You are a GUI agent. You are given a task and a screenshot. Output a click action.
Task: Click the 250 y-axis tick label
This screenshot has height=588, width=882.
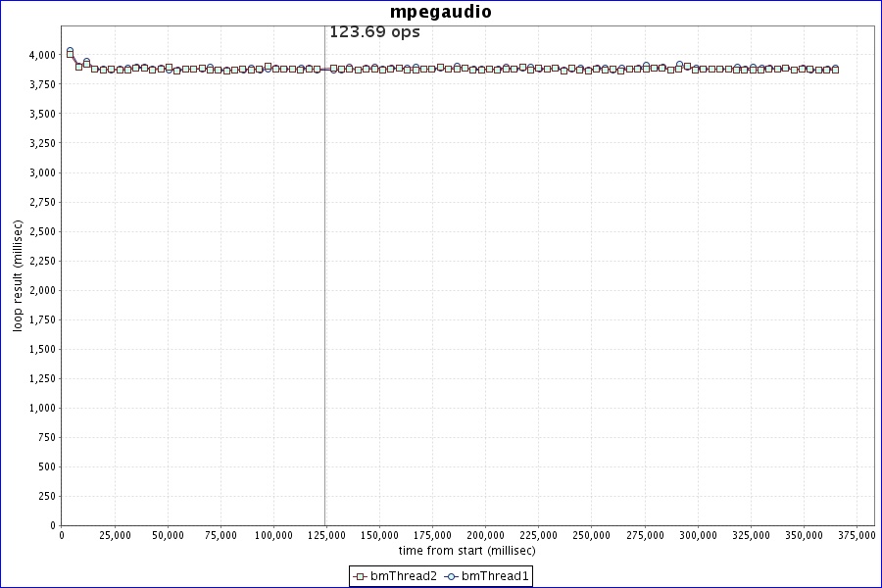pyautogui.click(x=48, y=496)
